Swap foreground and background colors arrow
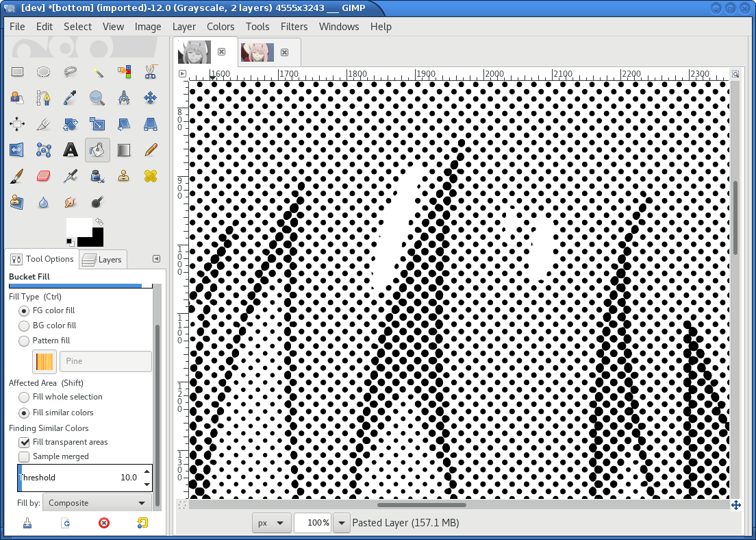Screen dimensions: 756x540 pyautogui.click(x=99, y=222)
